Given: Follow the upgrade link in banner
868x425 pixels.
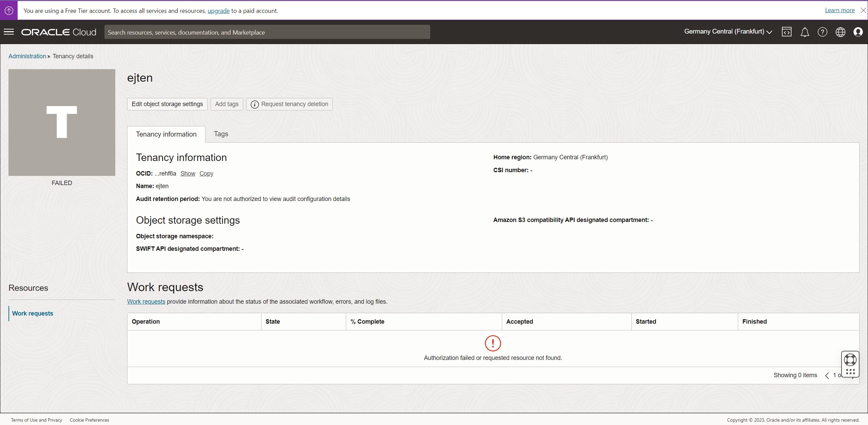Looking at the screenshot, I should pos(218,11).
